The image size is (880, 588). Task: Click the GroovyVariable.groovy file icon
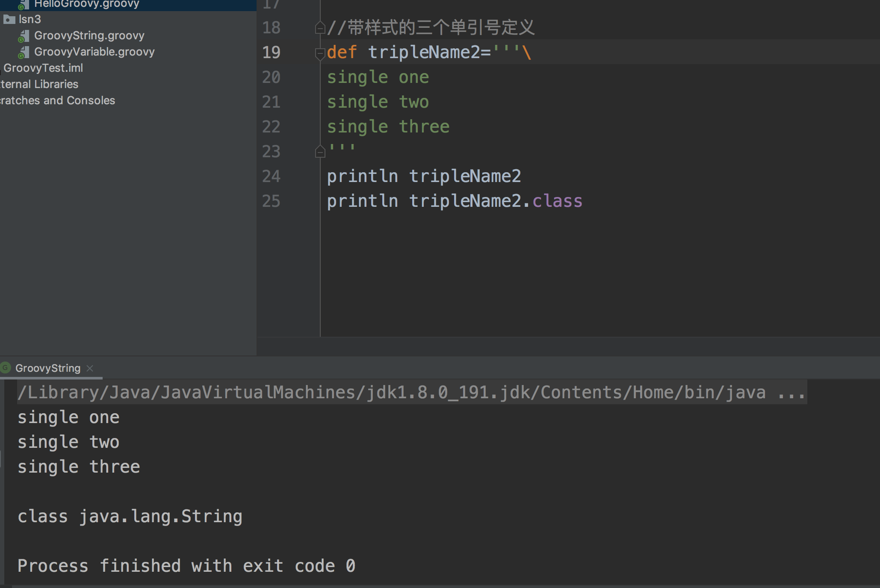[24, 52]
